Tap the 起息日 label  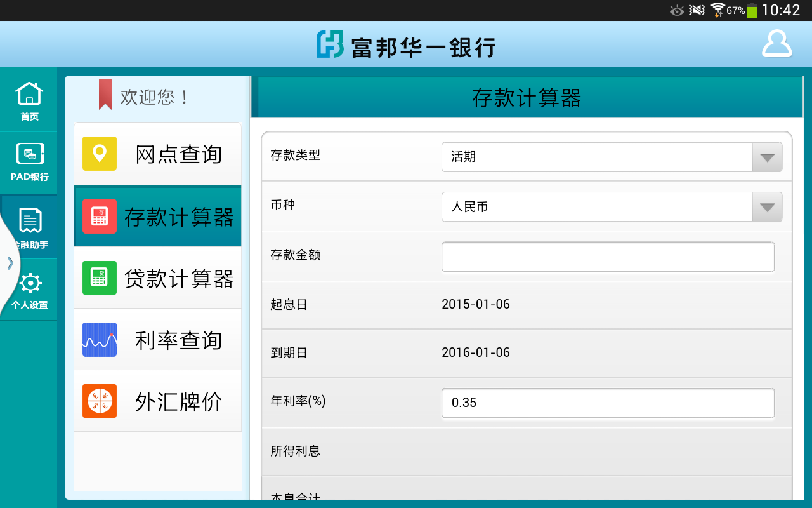tap(289, 304)
